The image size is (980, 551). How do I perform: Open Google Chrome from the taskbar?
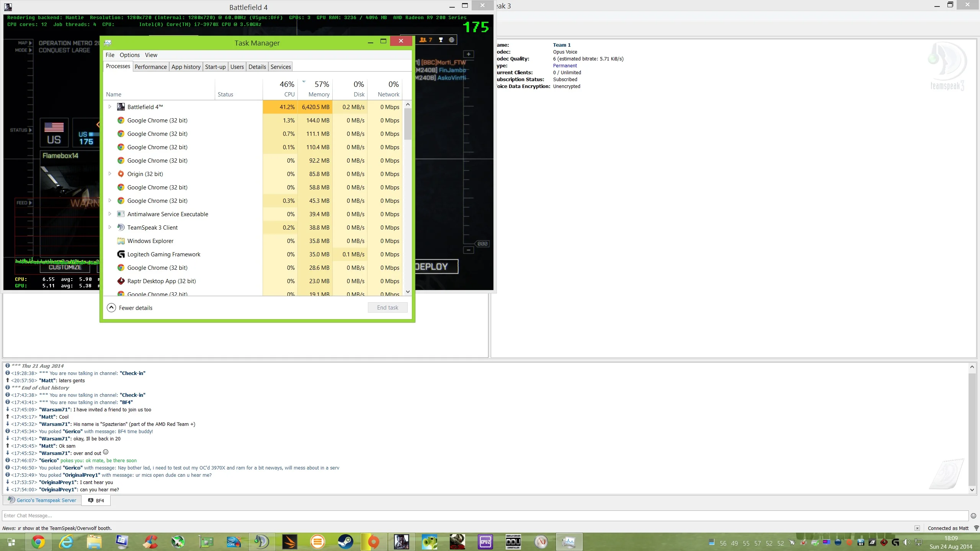tap(38, 542)
